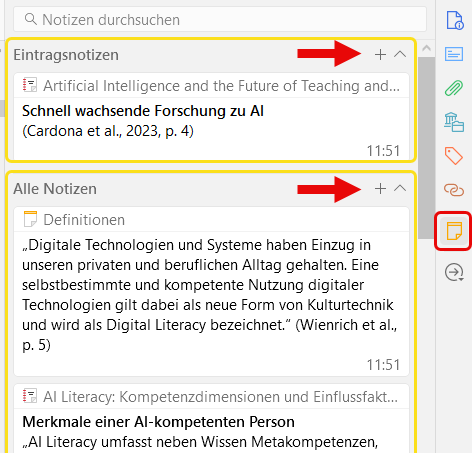Click the notes list scrollbar thumb

(426, 148)
